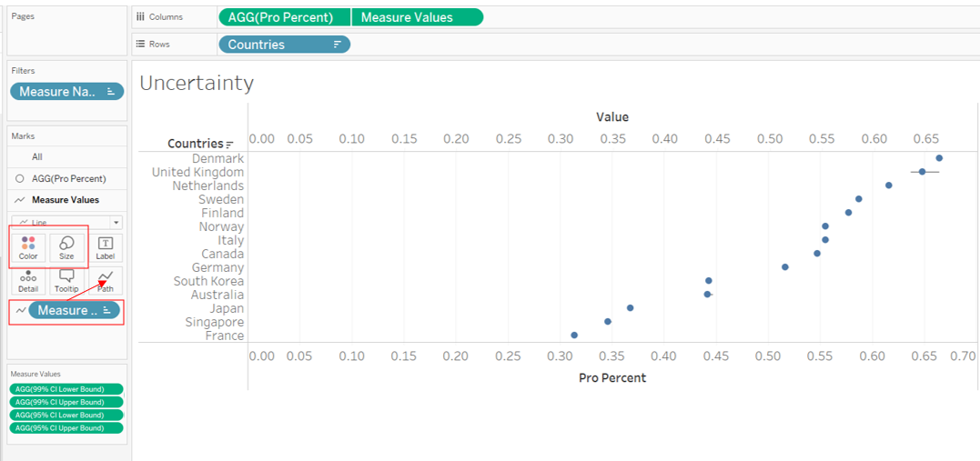This screenshot has width=980, height=461.
Task: Select the Measure Values marks section
Action: point(65,199)
